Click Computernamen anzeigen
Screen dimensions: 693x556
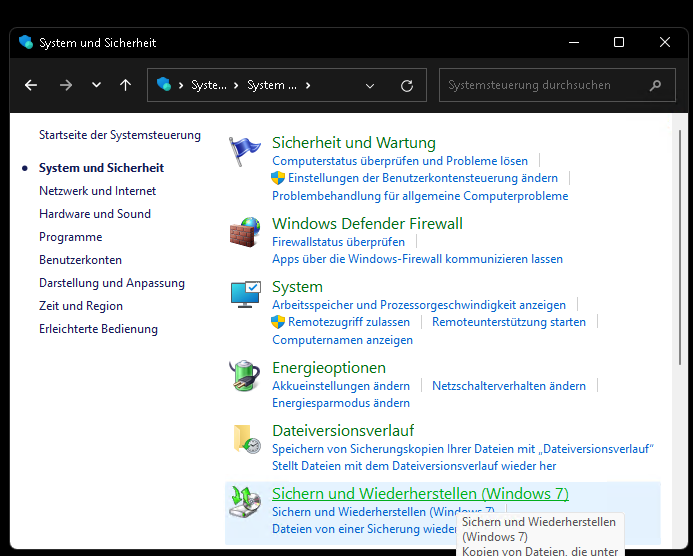(343, 340)
